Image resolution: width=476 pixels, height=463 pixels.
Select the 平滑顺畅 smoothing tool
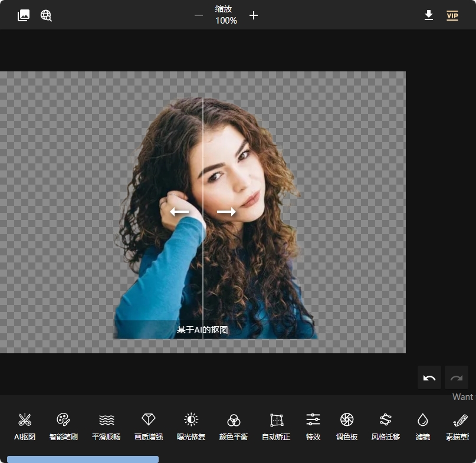point(106,426)
